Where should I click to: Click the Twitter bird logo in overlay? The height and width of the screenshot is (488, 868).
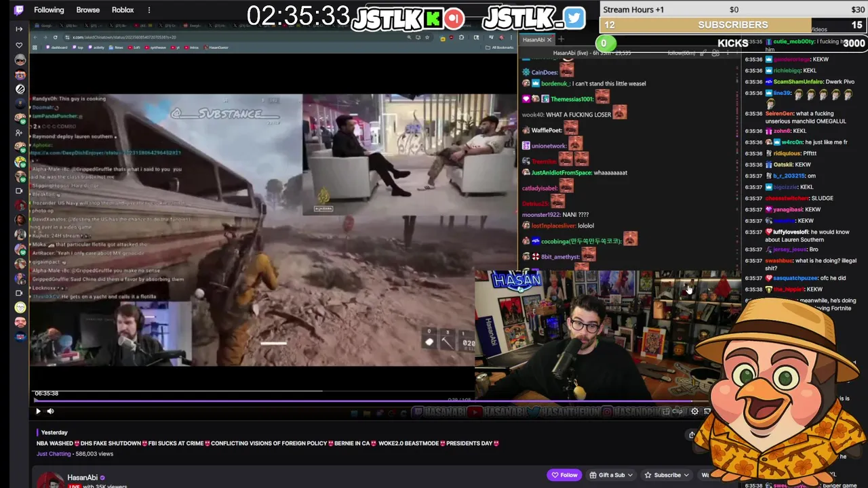tap(574, 18)
